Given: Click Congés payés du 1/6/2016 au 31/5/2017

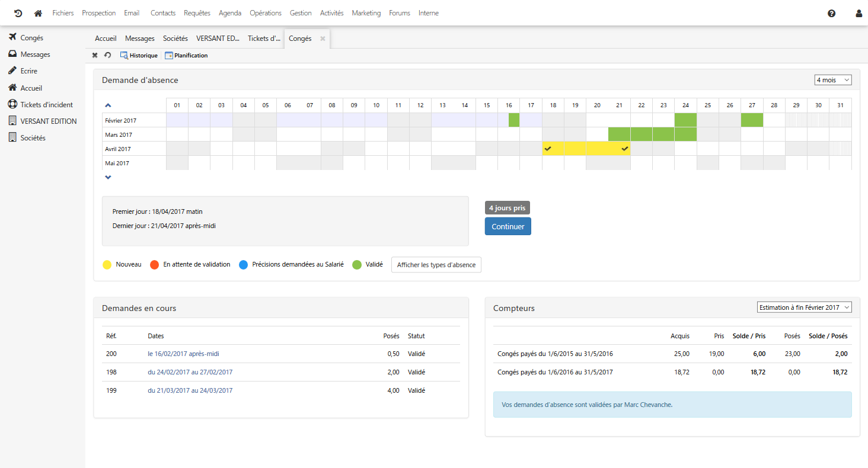Looking at the screenshot, I should tap(556, 372).
